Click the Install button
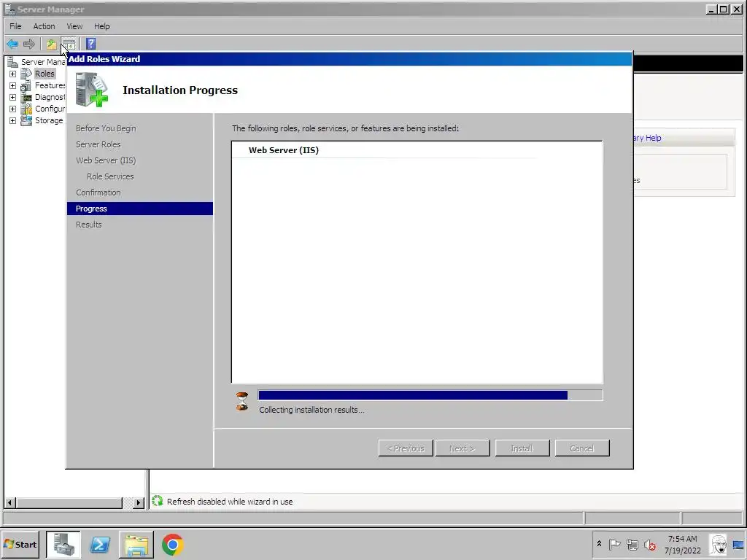 pos(522,448)
